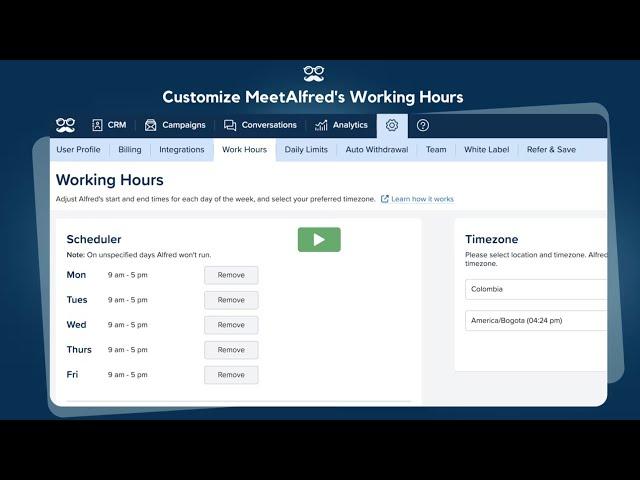
Task: Click the external link icon beside Learn how it works
Action: point(384,199)
